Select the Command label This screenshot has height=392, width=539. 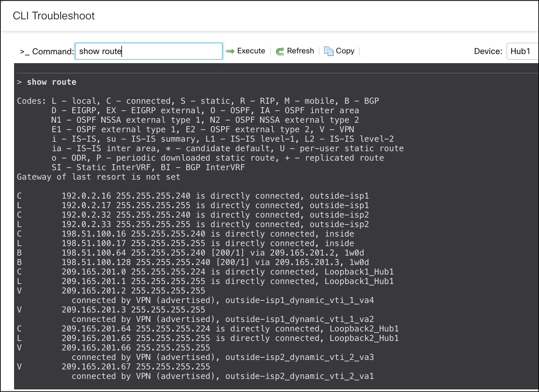(x=52, y=51)
